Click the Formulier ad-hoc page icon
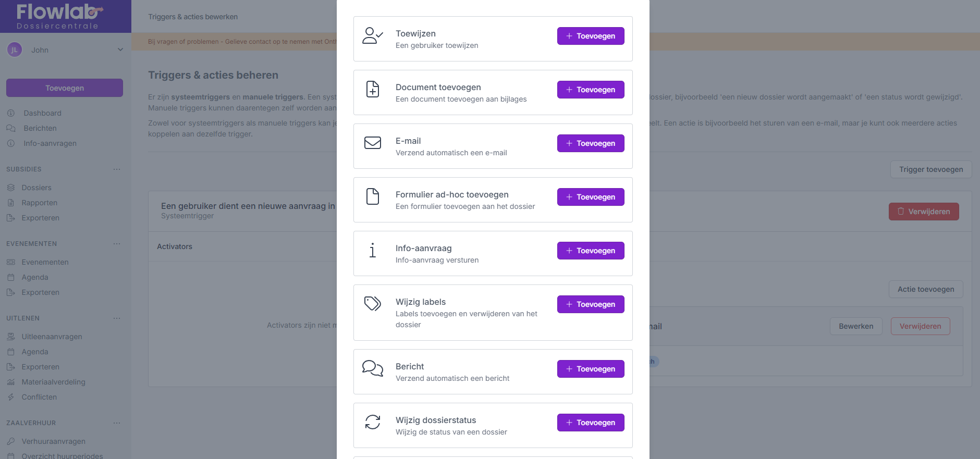 [x=372, y=196]
